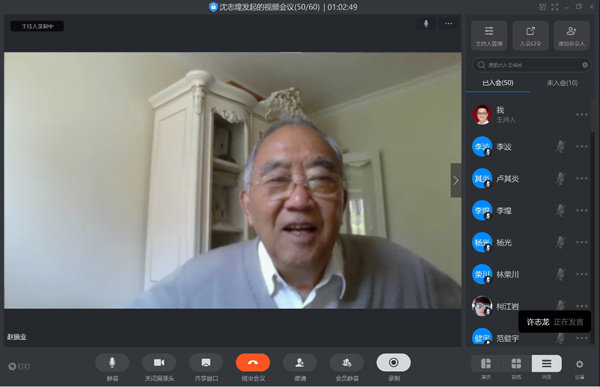This screenshot has width=600, height=387.
Task: Toggle 李波's muted microphone icon
Action: [x=561, y=146]
